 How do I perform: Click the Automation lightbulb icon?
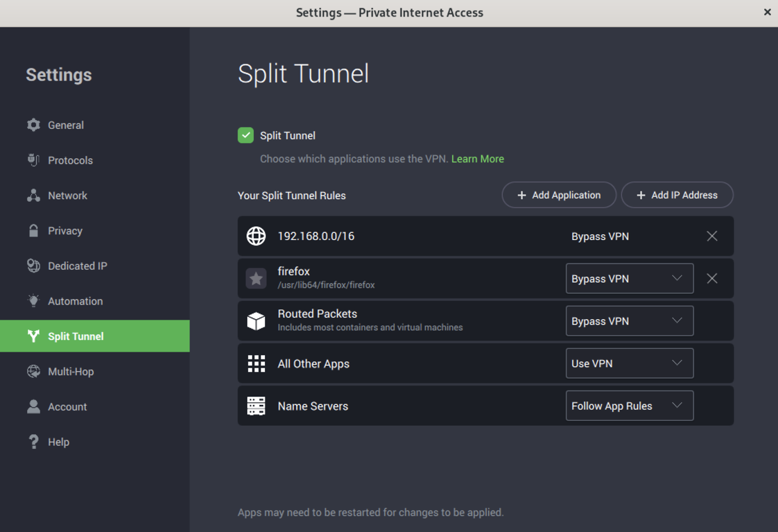point(34,301)
